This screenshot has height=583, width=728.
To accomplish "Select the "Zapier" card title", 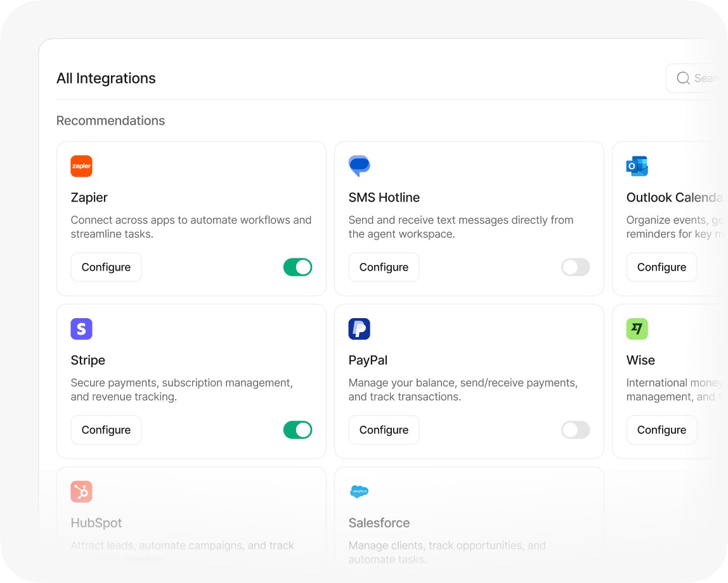I will point(89,198).
